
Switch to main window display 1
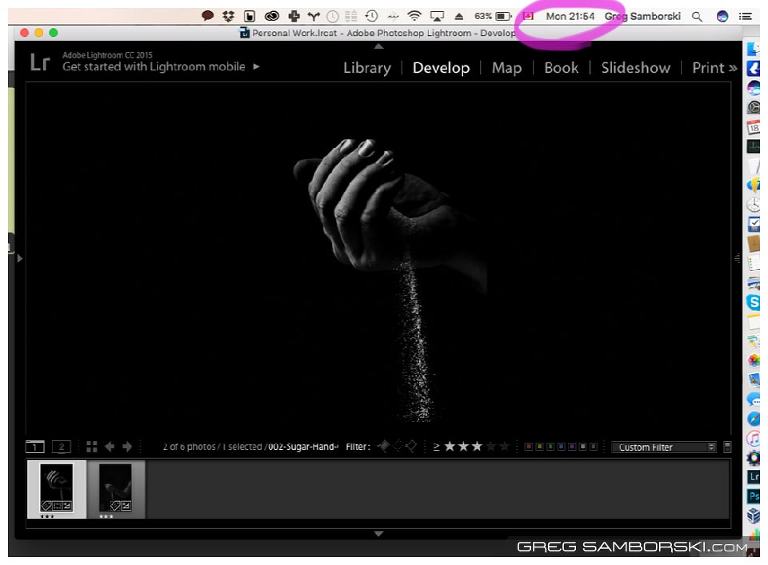tap(35, 447)
